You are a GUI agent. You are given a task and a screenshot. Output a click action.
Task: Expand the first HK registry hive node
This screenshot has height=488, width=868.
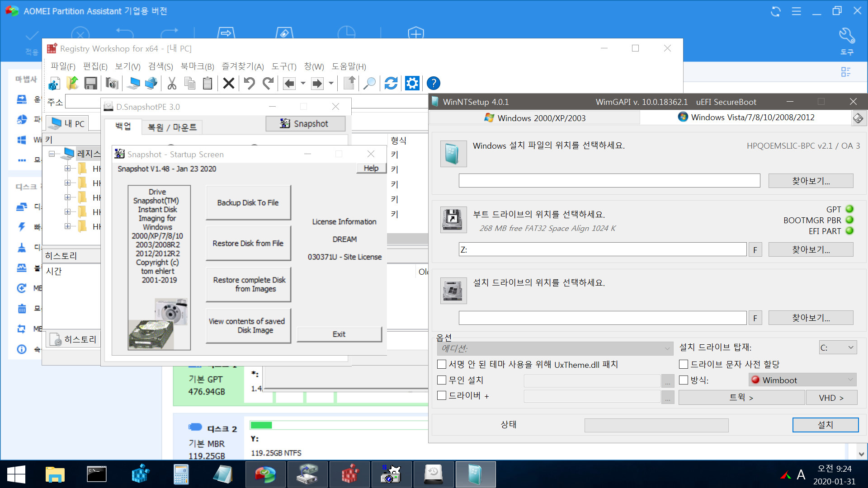pos(67,169)
